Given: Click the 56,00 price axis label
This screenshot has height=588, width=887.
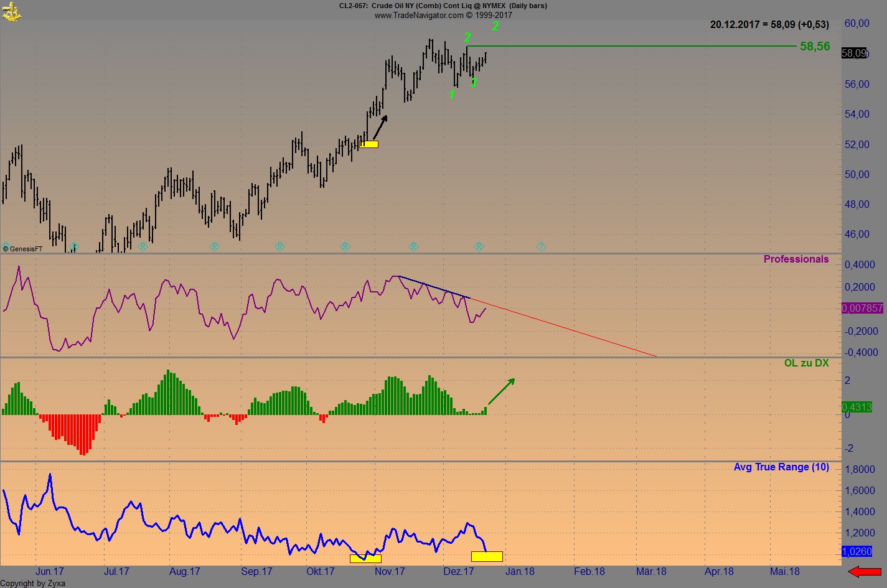Looking at the screenshot, I should [857, 84].
